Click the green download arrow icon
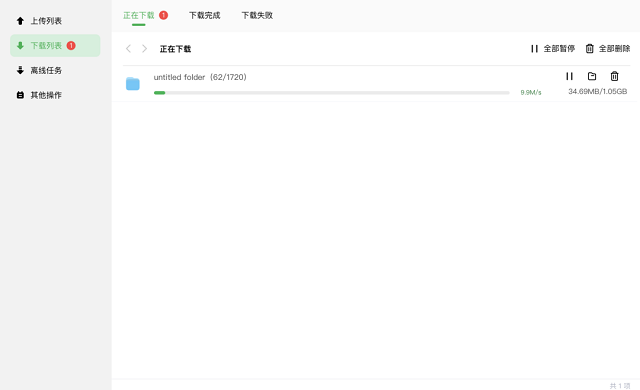640x390 pixels. point(20,46)
